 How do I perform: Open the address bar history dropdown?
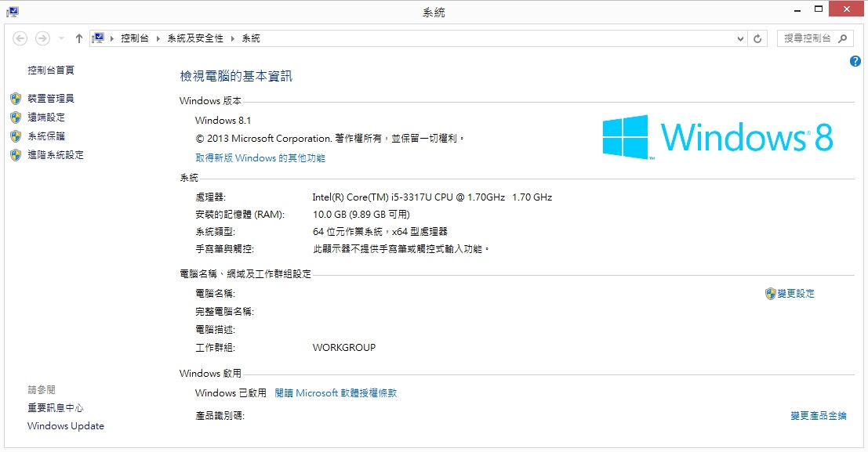click(740, 38)
